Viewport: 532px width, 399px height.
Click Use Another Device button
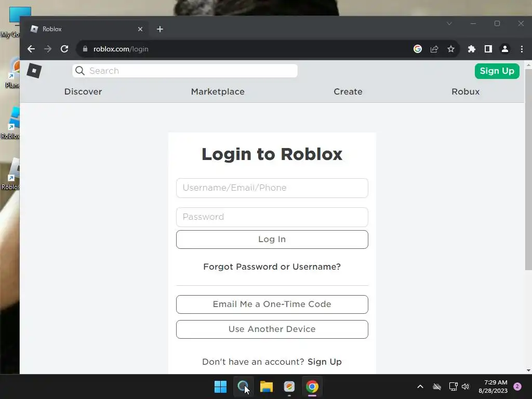pyautogui.click(x=272, y=329)
